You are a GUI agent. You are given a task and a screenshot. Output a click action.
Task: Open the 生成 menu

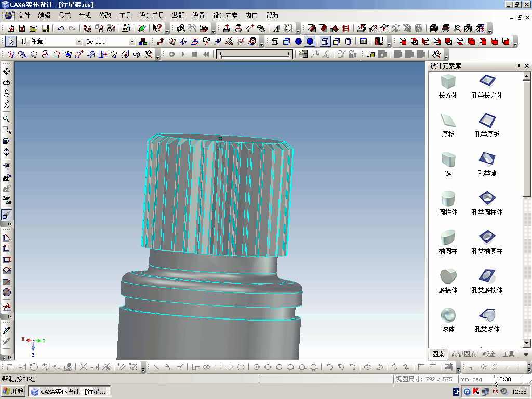[85, 16]
